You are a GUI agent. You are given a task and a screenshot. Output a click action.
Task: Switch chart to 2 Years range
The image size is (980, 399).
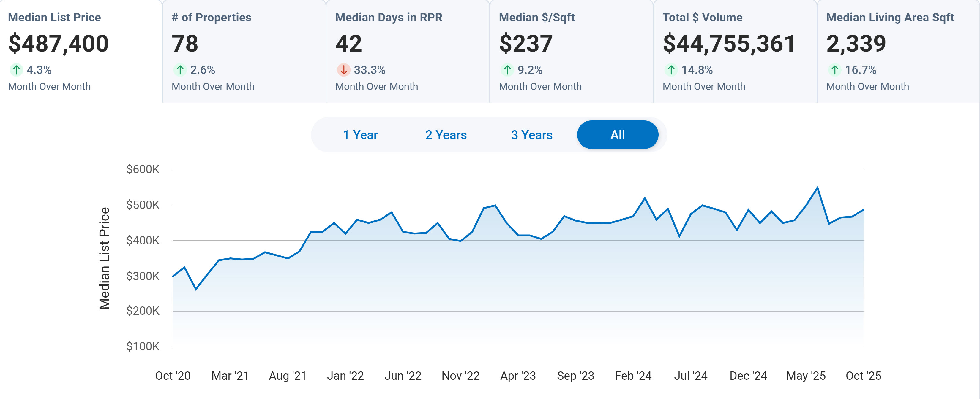(x=446, y=135)
